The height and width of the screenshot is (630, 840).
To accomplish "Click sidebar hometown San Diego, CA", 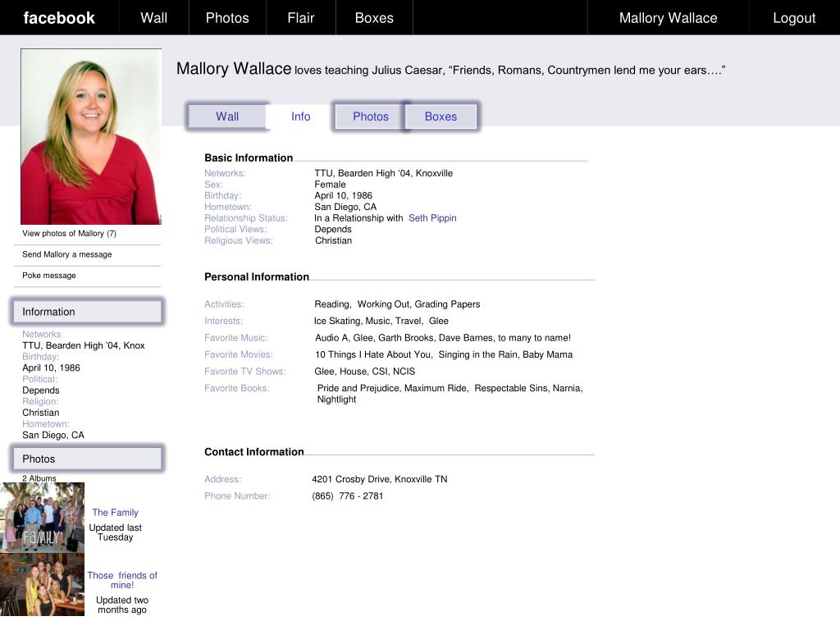I will pyautogui.click(x=53, y=435).
